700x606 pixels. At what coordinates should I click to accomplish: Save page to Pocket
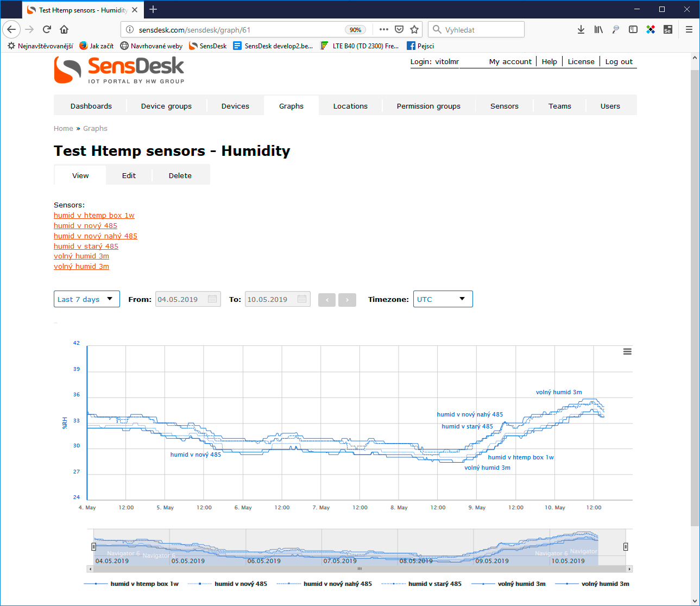[x=399, y=29]
